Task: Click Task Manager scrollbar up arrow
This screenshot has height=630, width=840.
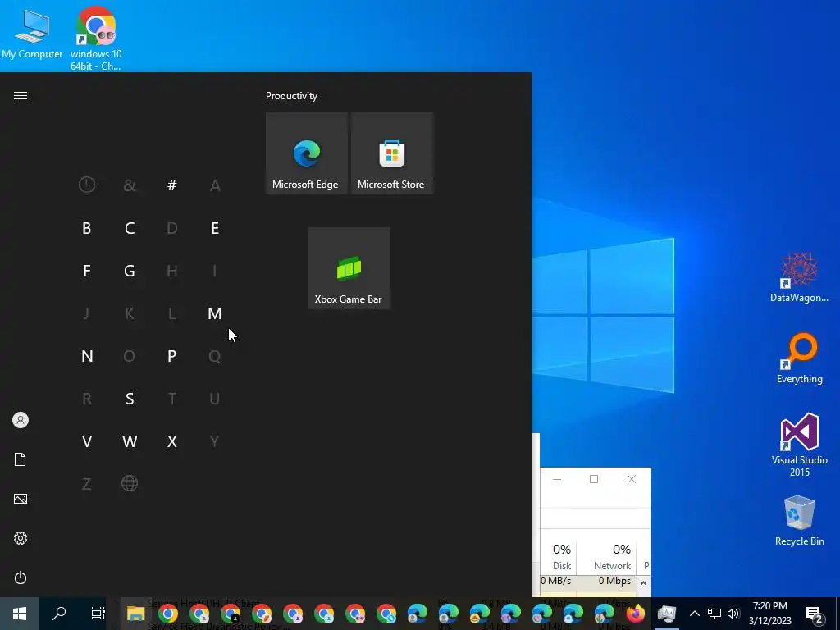Action: pos(644,583)
